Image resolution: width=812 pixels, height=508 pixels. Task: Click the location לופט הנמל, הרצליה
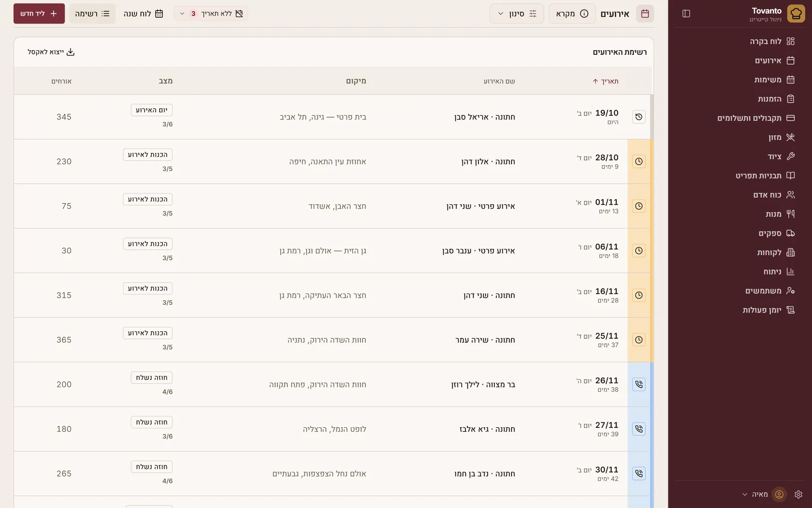click(334, 429)
